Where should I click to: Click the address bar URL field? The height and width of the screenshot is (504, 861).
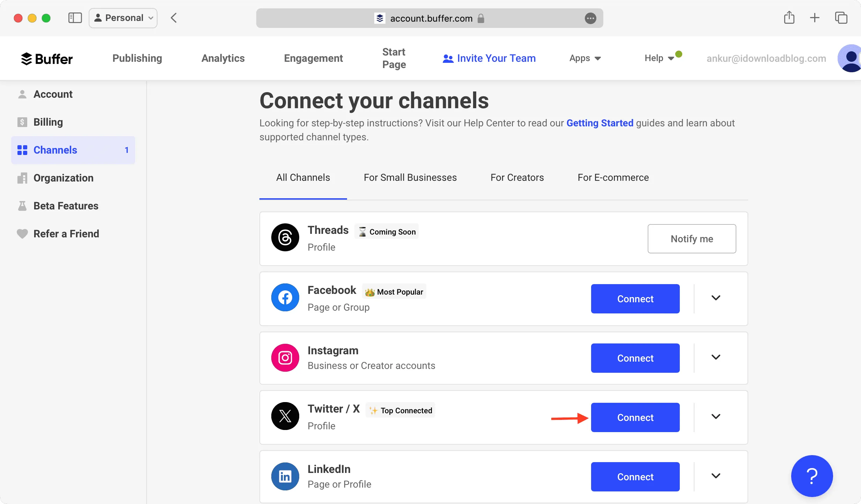tap(429, 18)
